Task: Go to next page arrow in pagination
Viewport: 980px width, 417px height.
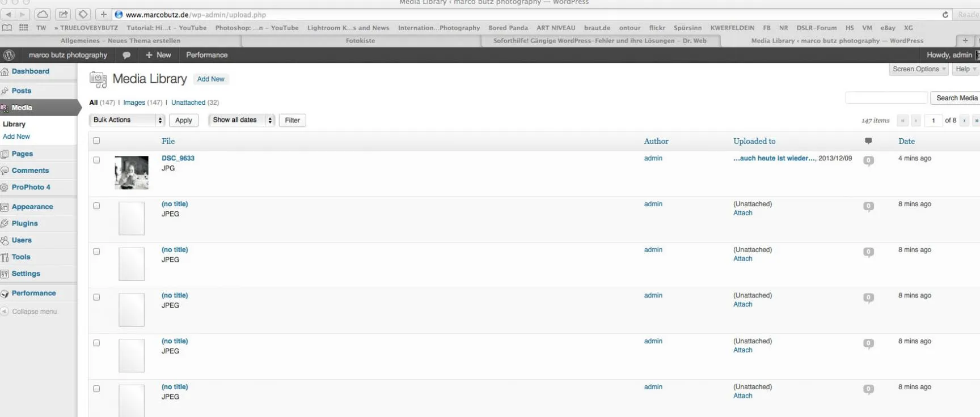Action: pyautogui.click(x=964, y=120)
